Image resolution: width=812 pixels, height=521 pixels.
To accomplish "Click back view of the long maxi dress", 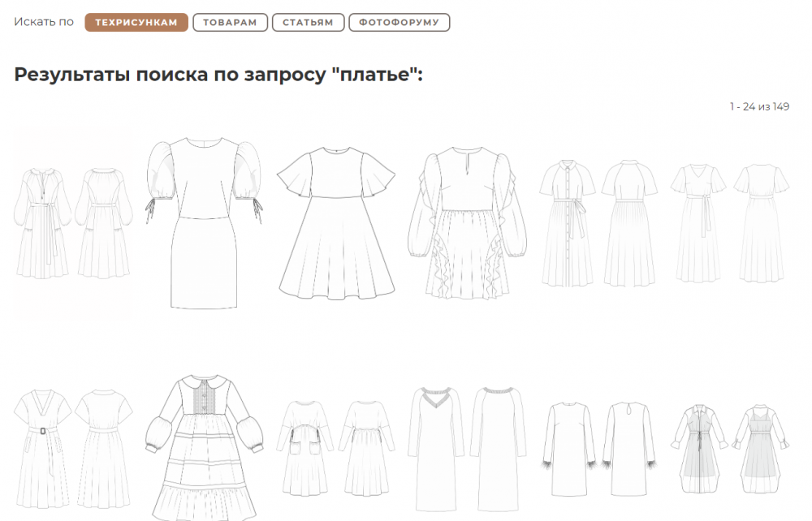I will tap(498, 442).
